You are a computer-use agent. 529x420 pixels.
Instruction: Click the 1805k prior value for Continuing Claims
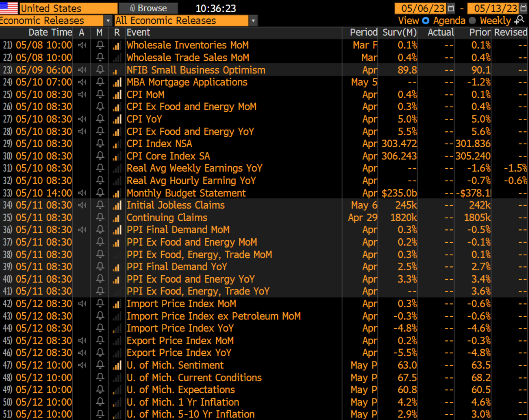(x=478, y=218)
